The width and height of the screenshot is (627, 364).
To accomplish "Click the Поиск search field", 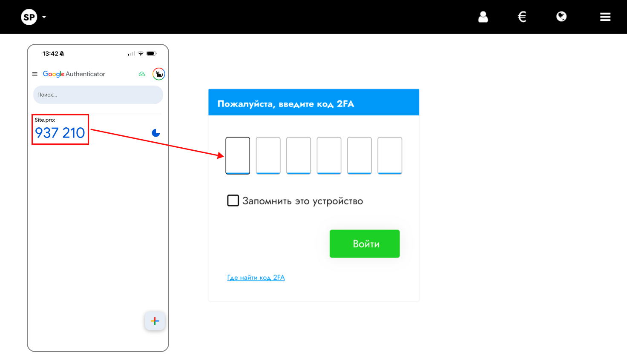I will click(98, 95).
